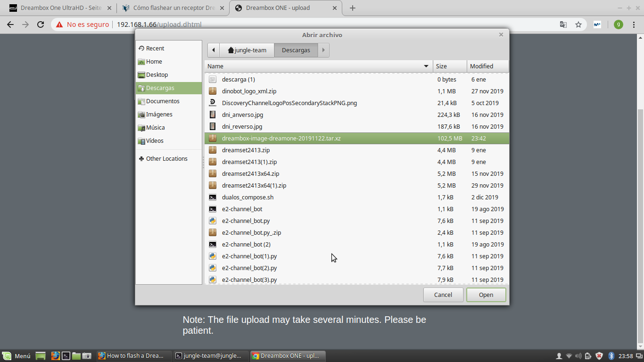Navigate to jungle-team path breadcrumb
This screenshot has height=362, width=644.
tap(247, 50)
